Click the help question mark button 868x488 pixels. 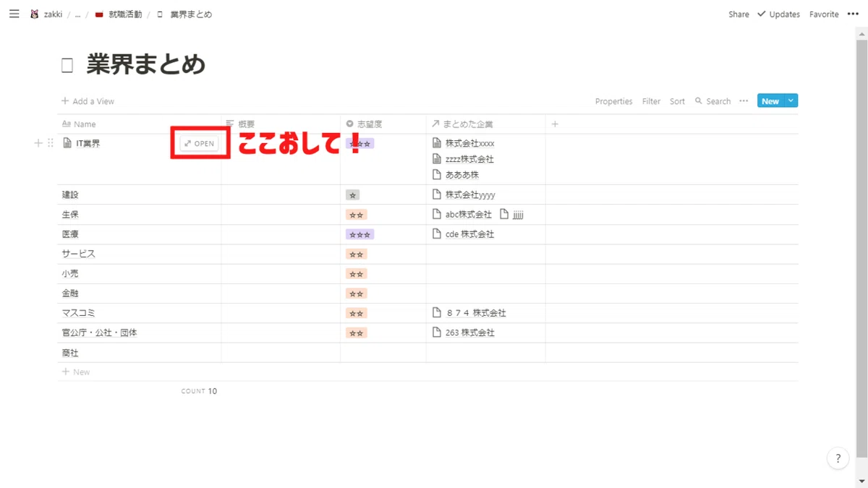(x=838, y=458)
